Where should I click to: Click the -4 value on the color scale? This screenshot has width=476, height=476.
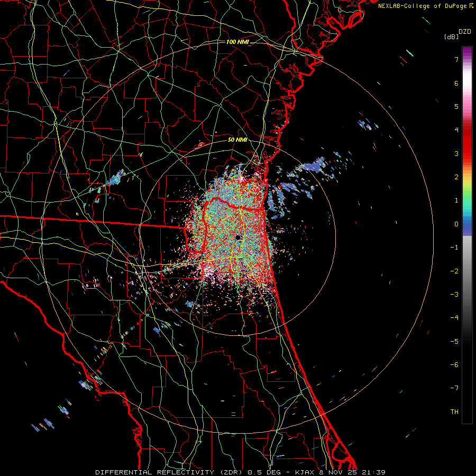click(x=454, y=318)
